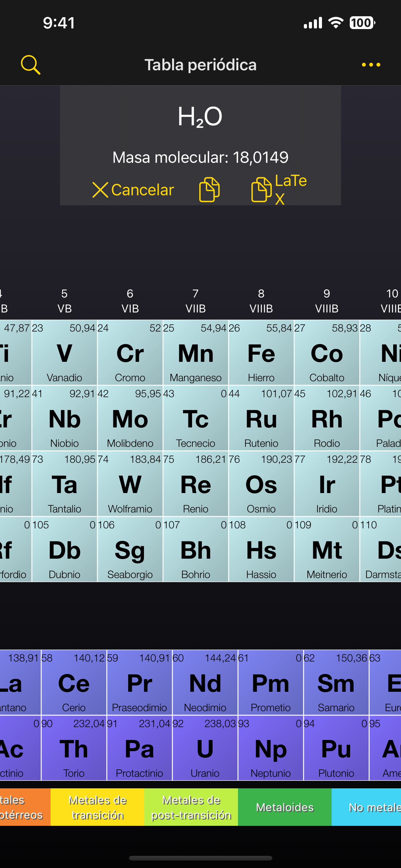Select the Bohrio (Bh) element
This screenshot has height=868, width=401.
click(x=196, y=549)
